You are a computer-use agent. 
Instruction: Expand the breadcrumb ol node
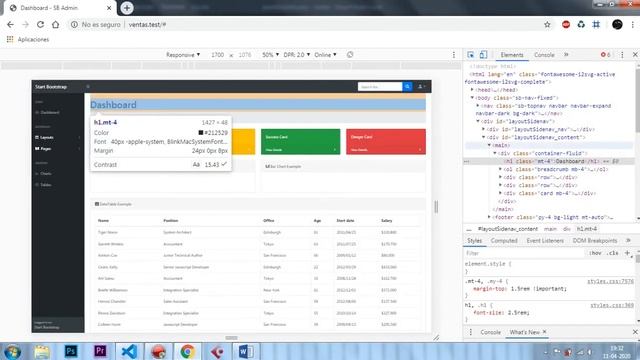[500, 169]
